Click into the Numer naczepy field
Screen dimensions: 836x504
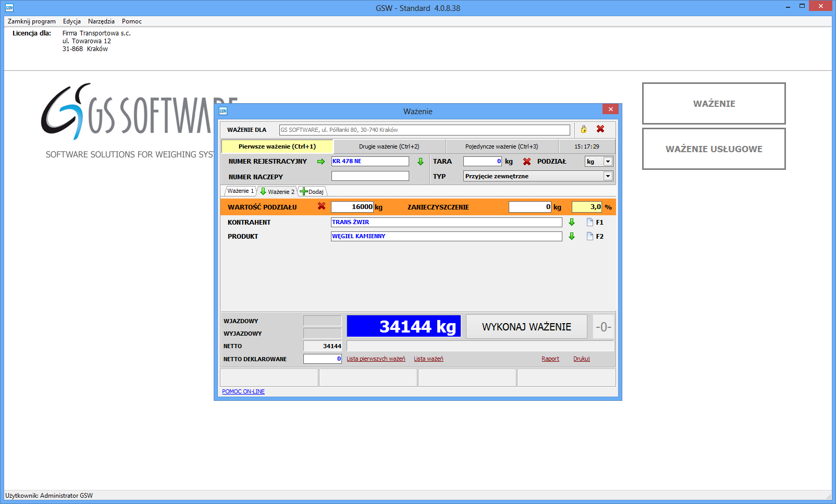click(x=370, y=176)
